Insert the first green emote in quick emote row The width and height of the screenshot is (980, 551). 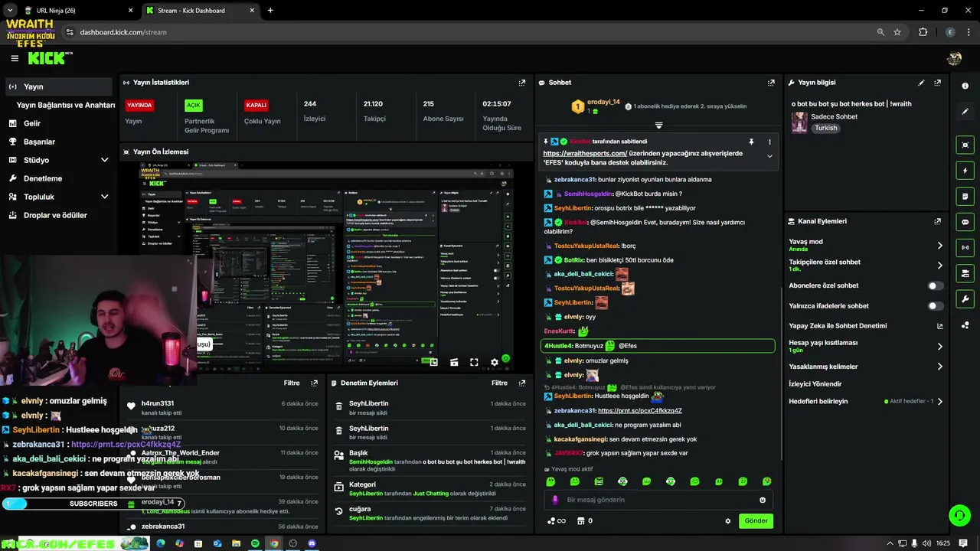550,481
